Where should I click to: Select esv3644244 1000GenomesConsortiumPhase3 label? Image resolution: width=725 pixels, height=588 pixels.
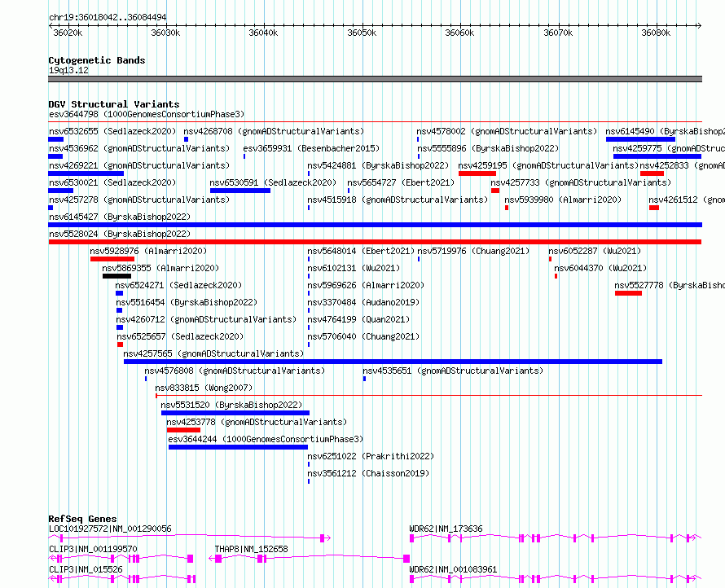click(266, 439)
